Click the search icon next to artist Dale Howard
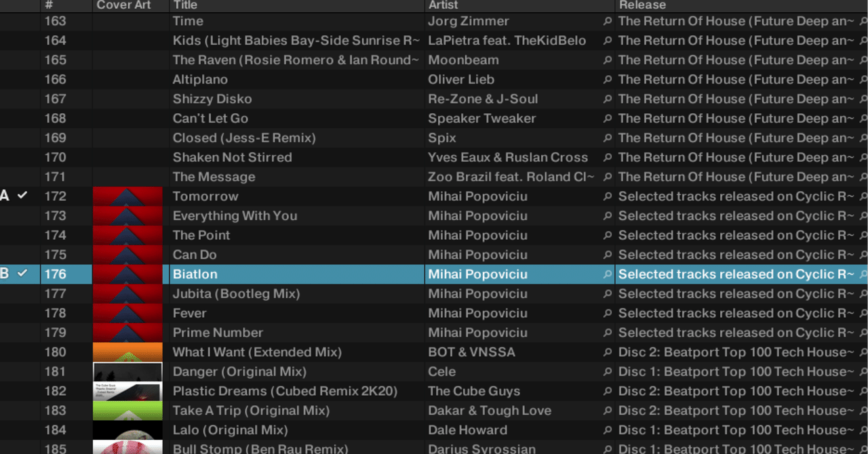The height and width of the screenshot is (454, 868). click(x=608, y=430)
